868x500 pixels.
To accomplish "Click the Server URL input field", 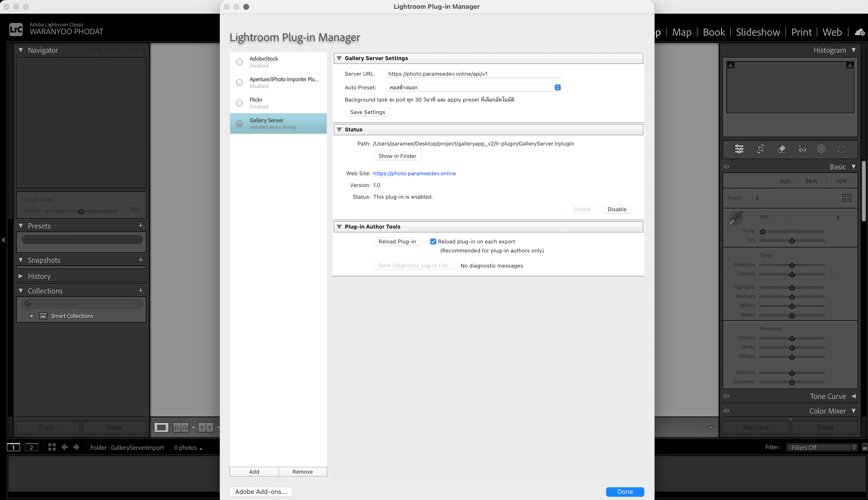I will (474, 73).
